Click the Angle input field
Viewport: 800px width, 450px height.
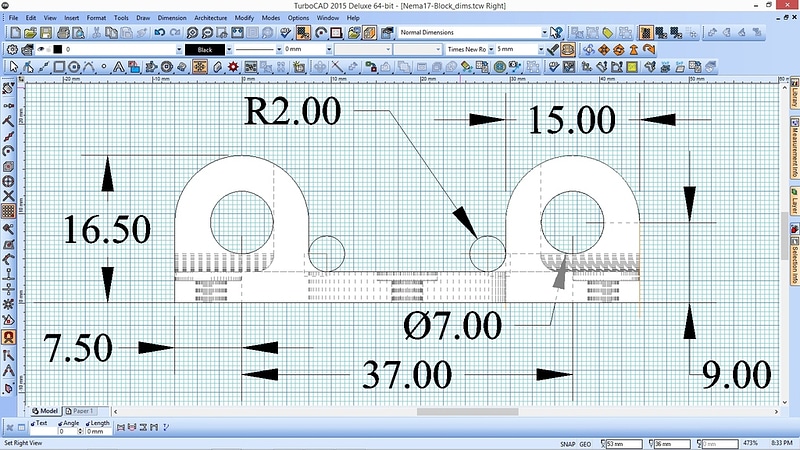point(67,432)
